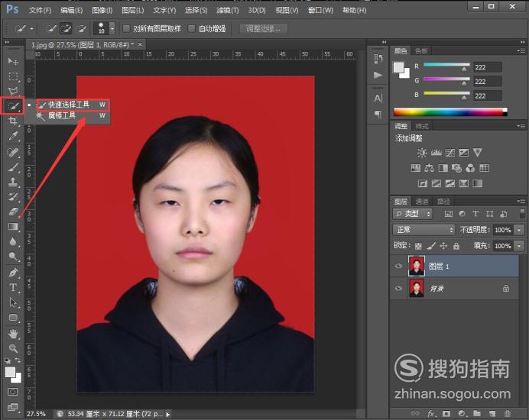Click New selection brush mode
Viewport: 529px width, 420px height.
tap(51, 29)
